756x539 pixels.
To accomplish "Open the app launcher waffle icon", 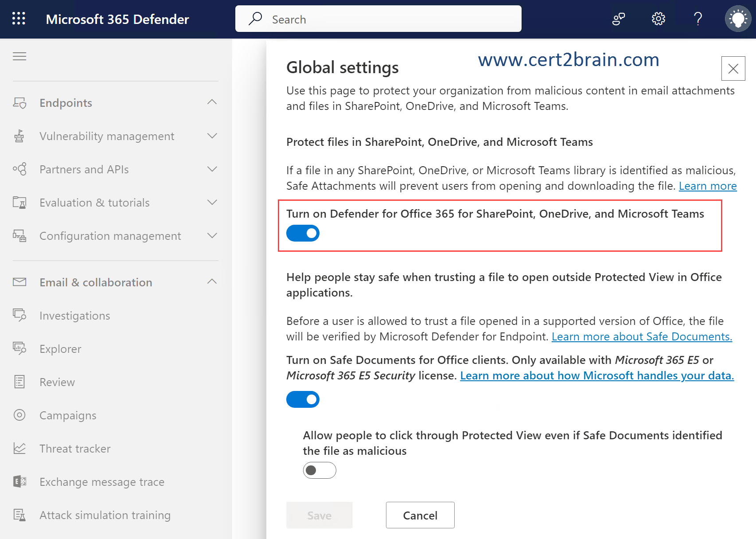I will (19, 19).
